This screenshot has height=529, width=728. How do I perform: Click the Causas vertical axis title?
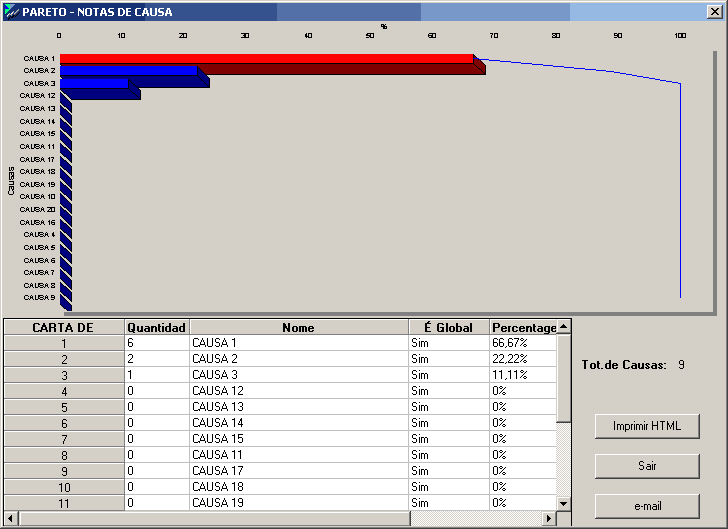pyautogui.click(x=11, y=181)
